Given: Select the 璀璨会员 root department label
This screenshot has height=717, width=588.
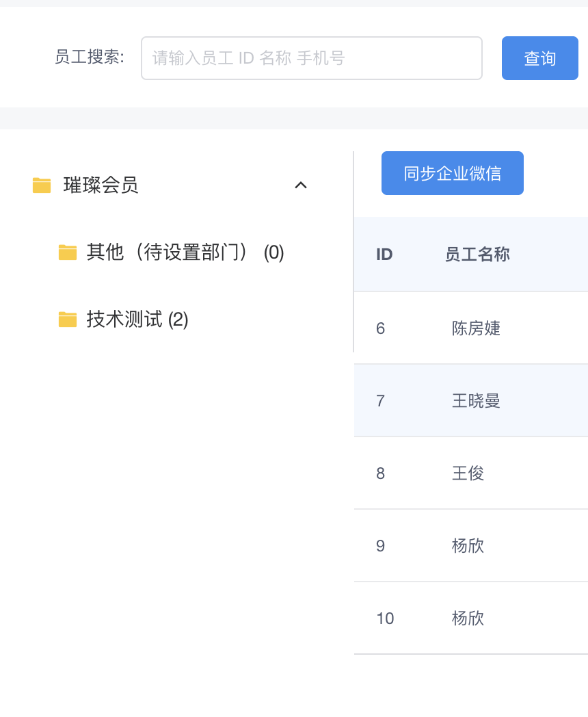Looking at the screenshot, I should (x=101, y=185).
